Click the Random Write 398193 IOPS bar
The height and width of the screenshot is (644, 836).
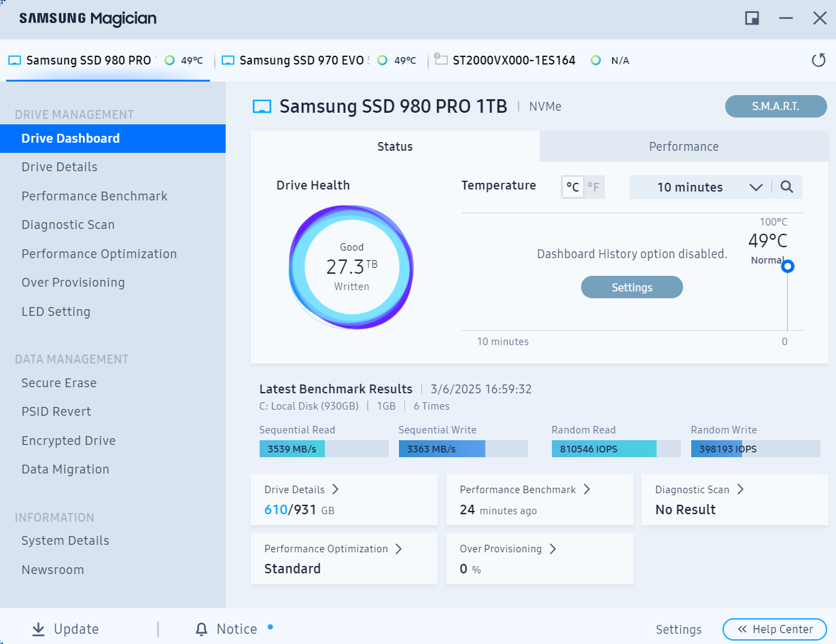click(x=756, y=449)
